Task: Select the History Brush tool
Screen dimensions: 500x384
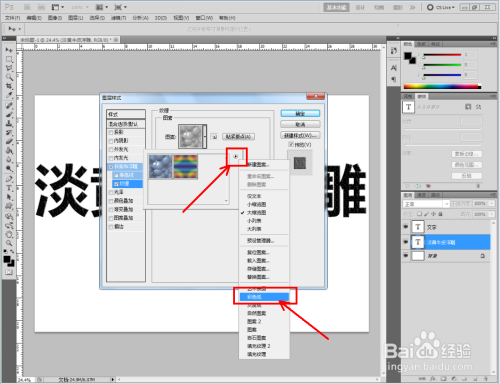Action: 9,133
